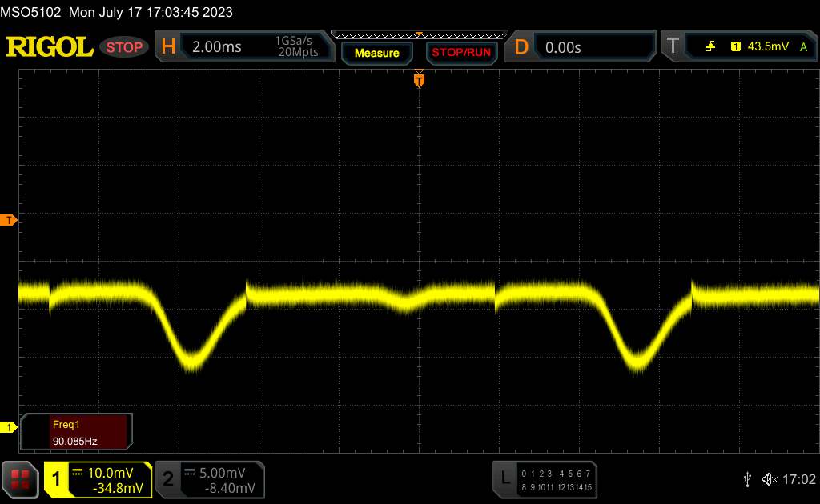Select channel 2 scale 5.00mV

coord(223,473)
